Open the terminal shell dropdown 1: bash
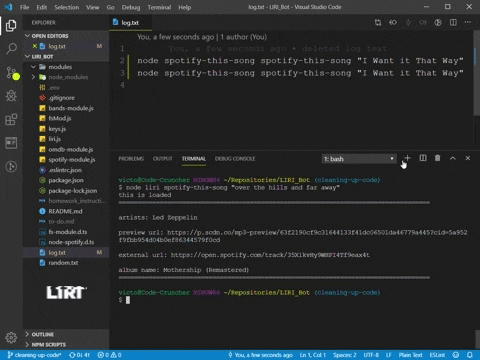The image size is (480, 360). (359, 159)
